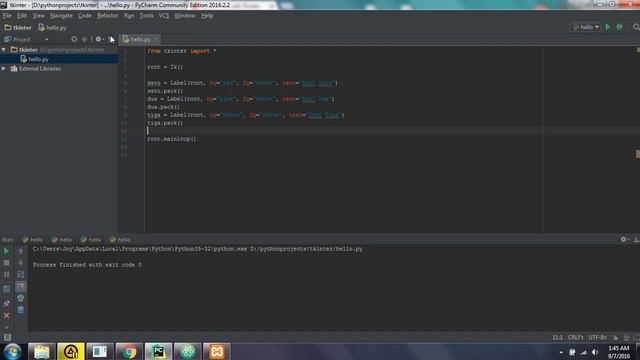Click the yellow marker on editor error stripe
This screenshot has height=360, width=640.
638,154
